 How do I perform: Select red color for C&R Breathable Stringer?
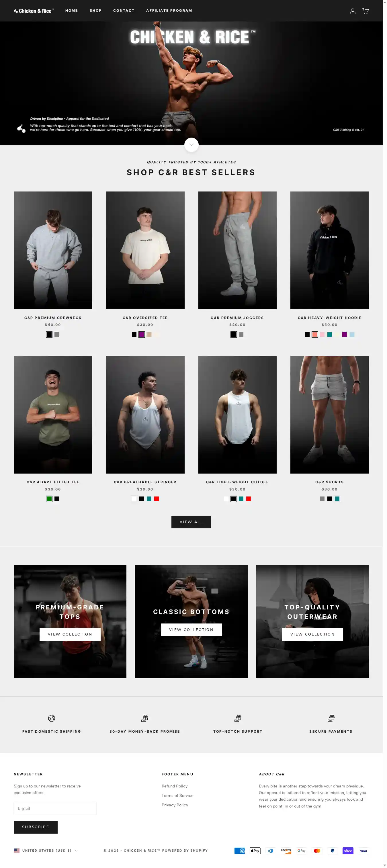click(x=157, y=499)
